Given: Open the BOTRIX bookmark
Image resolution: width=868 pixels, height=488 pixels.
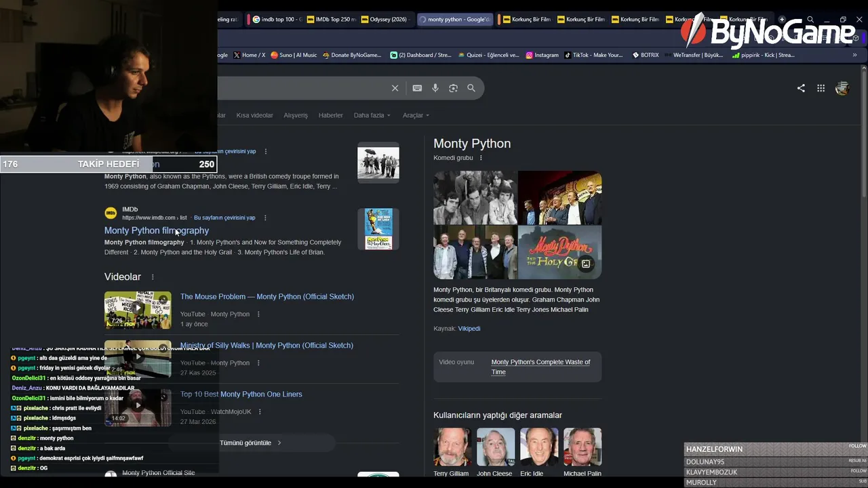Looking at the screenshot, I should tap(646, 55).
